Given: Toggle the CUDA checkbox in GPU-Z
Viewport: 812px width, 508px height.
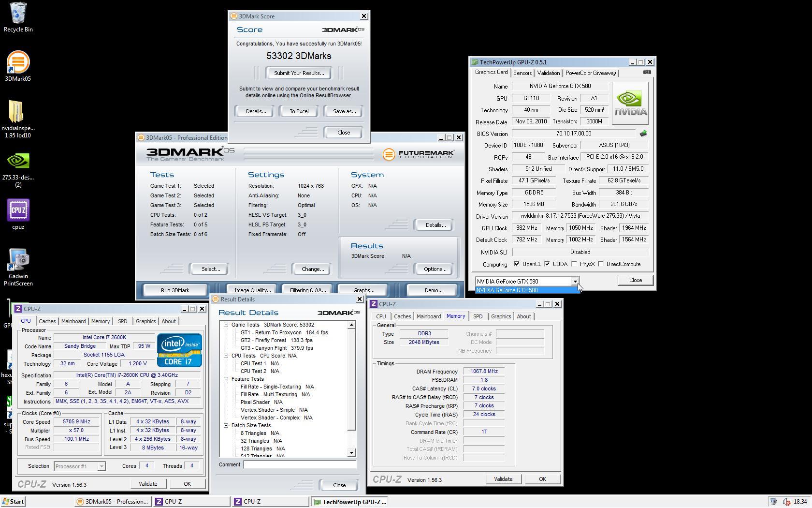Looking at the screenshot, I should click(547, 264).
